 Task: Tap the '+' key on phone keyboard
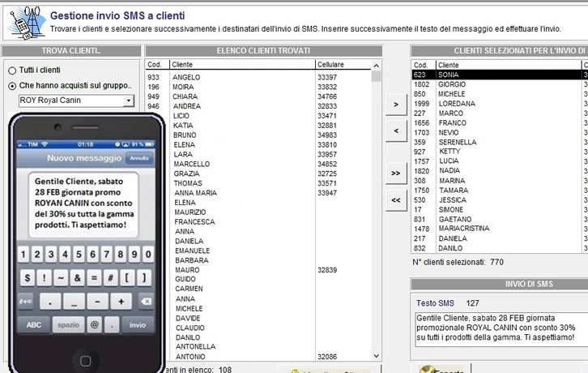click(x=121, y=302)
